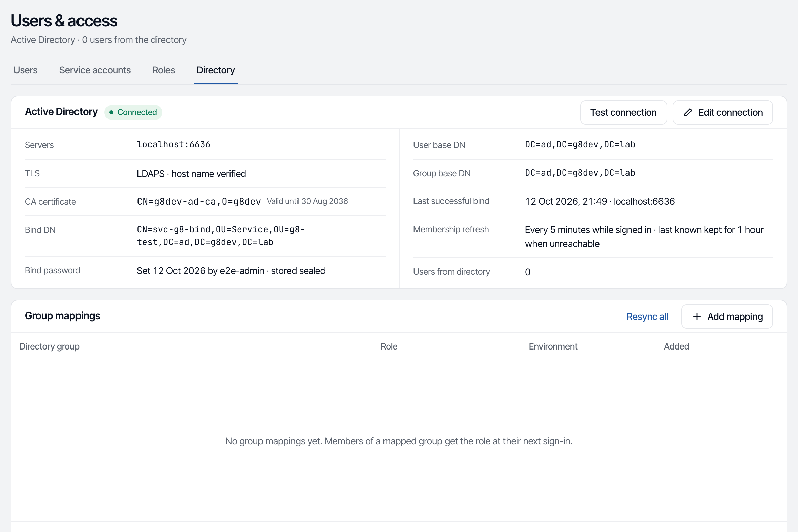Click the server value localhost:6636
798x532 pixels.
point(173,144)
